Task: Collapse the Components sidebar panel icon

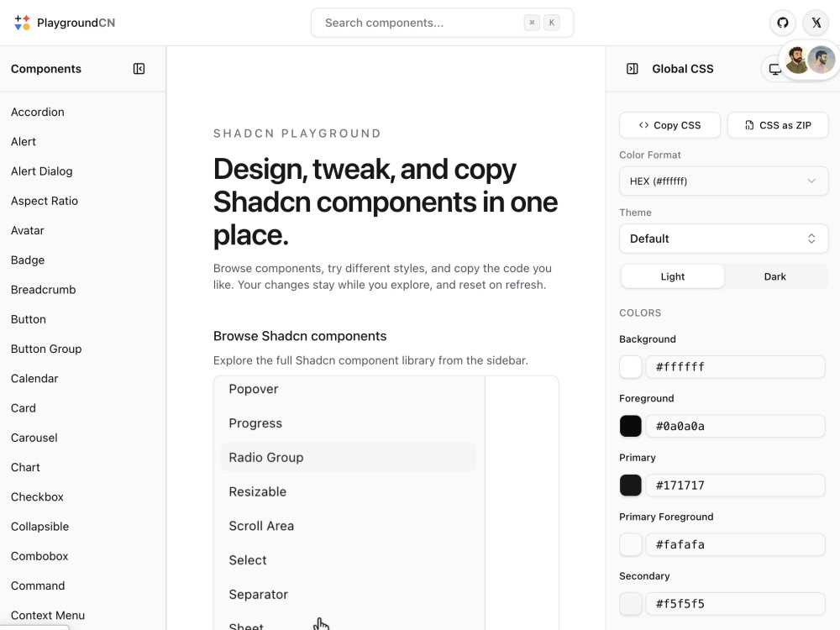Action: tap(139, 69)
